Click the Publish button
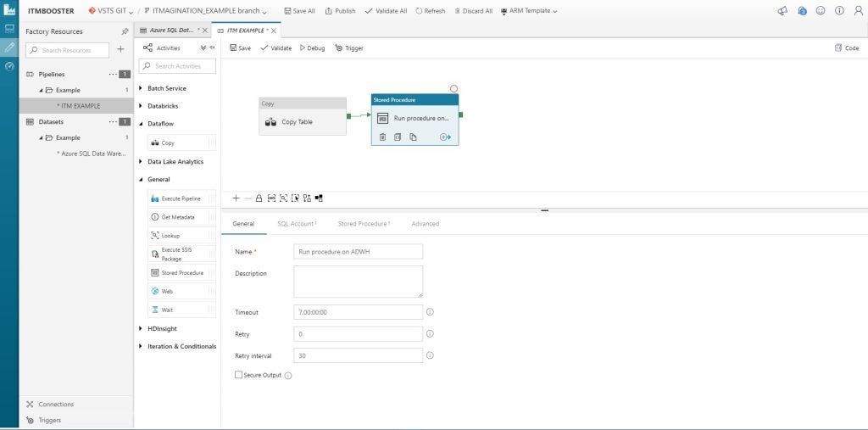This screenshot has width=868, height=430. click(341, 11)
